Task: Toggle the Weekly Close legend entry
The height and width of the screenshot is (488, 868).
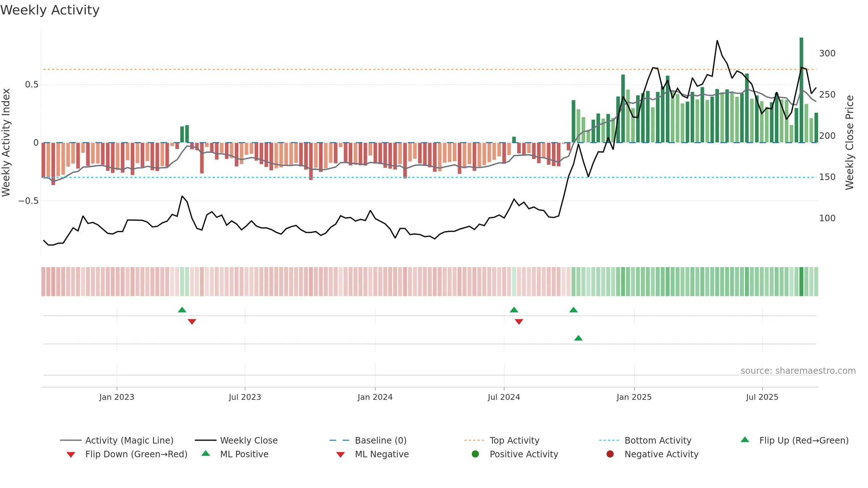Action: 236,440
